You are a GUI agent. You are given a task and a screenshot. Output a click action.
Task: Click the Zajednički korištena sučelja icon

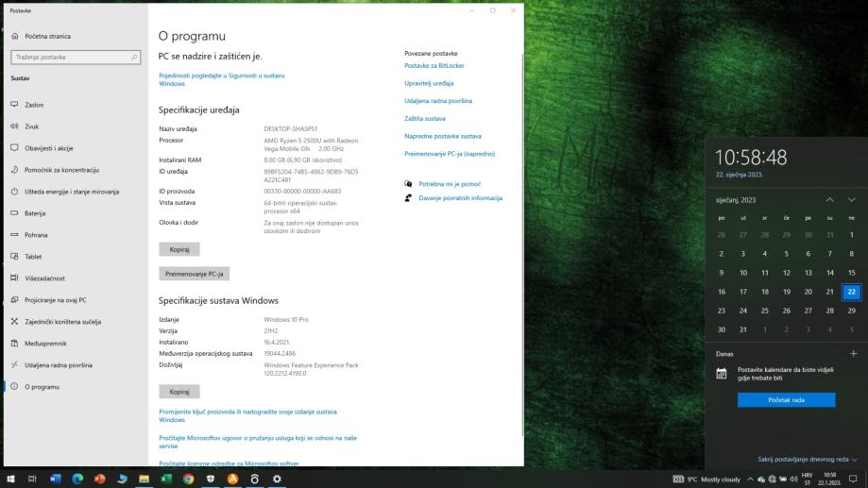(x=14, y=321)
